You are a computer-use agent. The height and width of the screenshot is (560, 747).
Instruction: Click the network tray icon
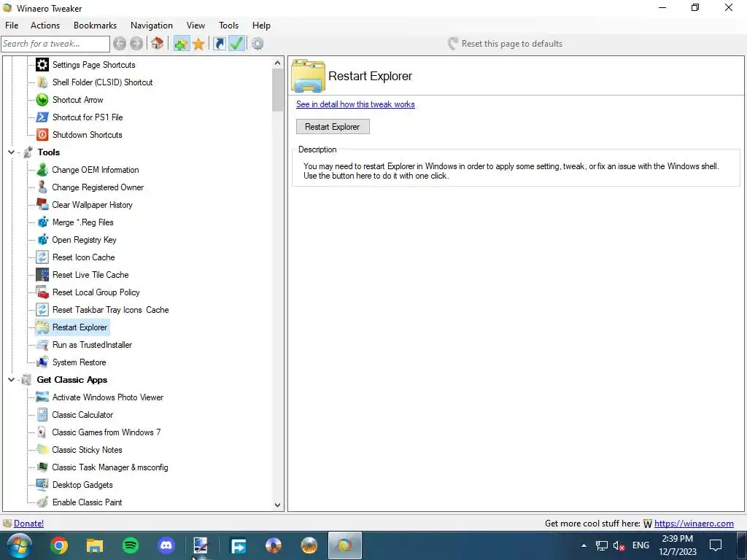click(x=602, y=545)
